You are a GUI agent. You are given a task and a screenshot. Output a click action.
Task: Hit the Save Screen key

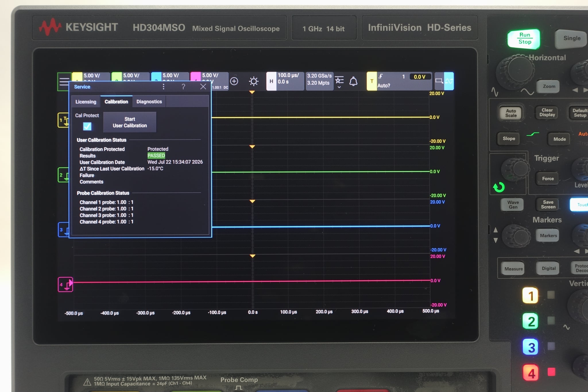(548, 204)
